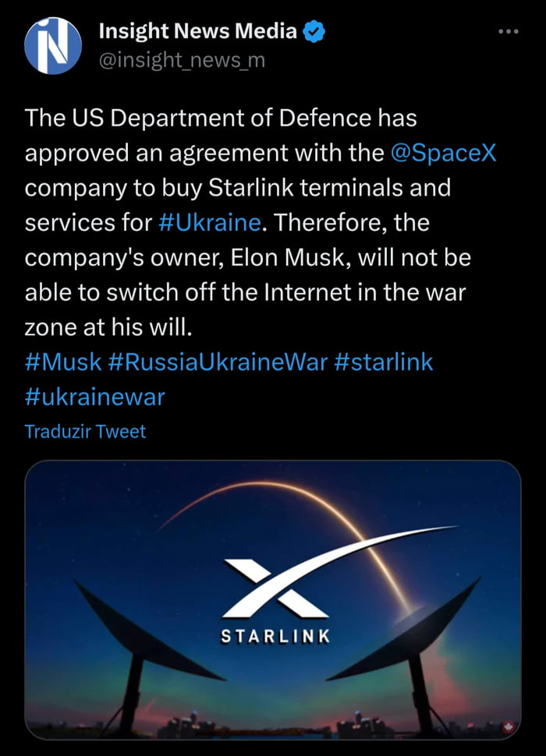The height and width of the screenshot is (756, 546).
Task: Tap the #ukrainewar hashtag
Action: point(95,397)
